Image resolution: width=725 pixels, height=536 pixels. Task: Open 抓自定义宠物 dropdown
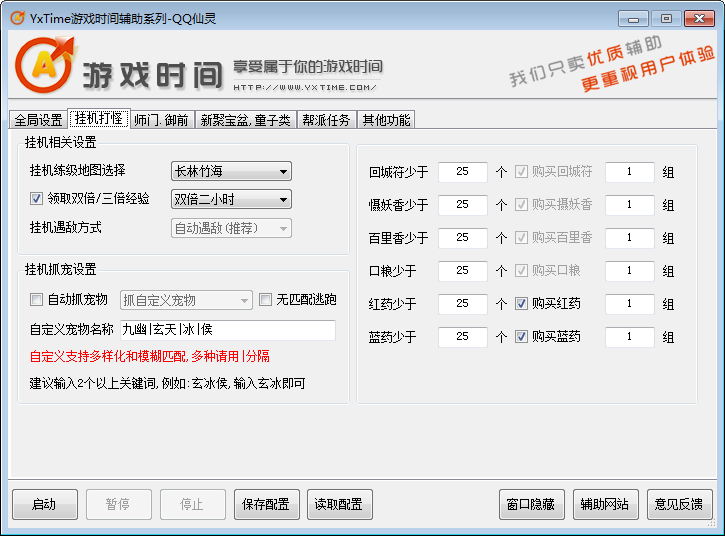coord(186,300)
